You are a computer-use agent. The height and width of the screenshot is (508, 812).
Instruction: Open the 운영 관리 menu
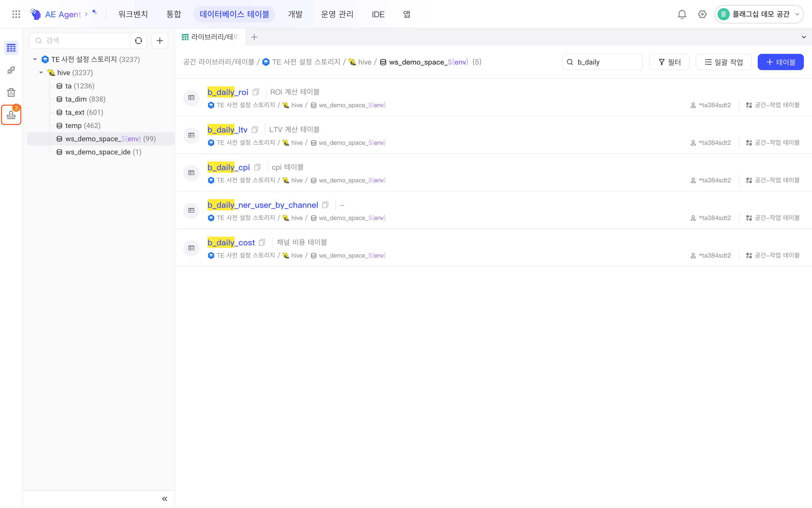(337, 14)
